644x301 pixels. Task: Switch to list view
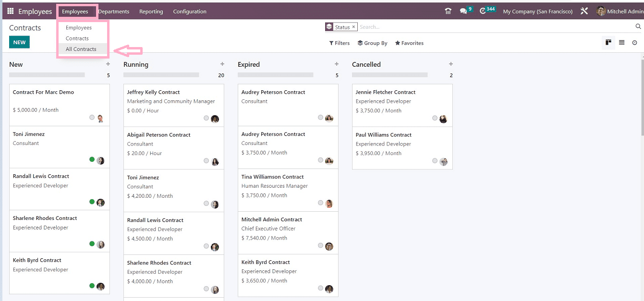[x=621, y=43]
